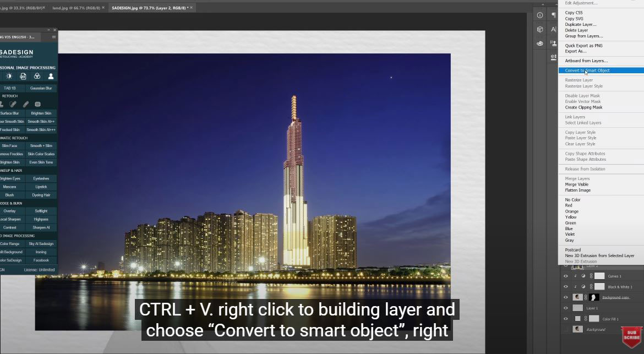Switch to the land.jpg tab
Image resolution: width=644 pixels, height=354 pixels.
coord(76,8)
